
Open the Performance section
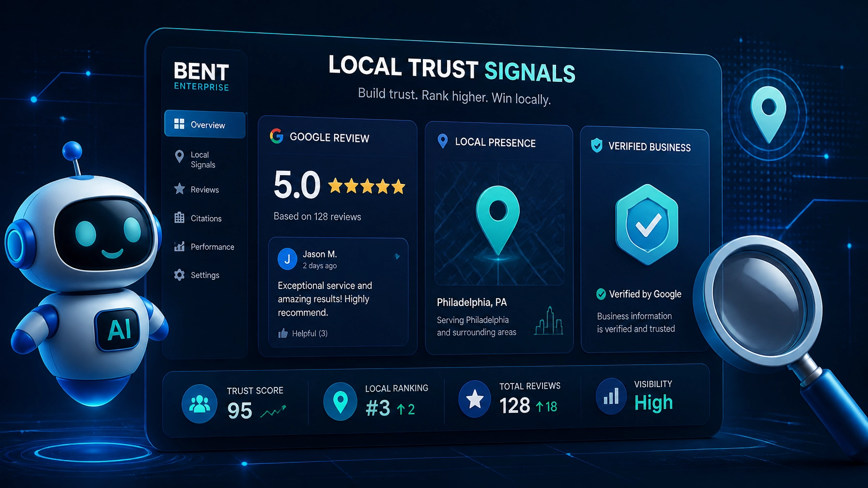click(x=212, y=247)
